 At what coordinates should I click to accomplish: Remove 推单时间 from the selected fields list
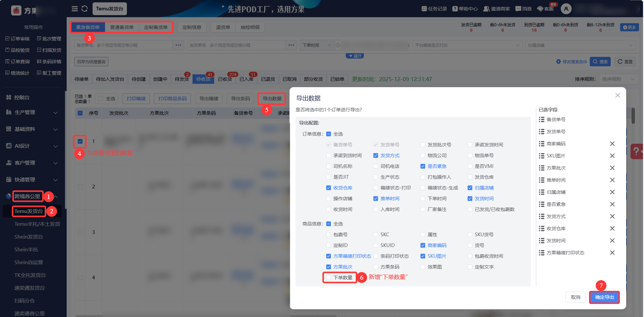[612, 180]
